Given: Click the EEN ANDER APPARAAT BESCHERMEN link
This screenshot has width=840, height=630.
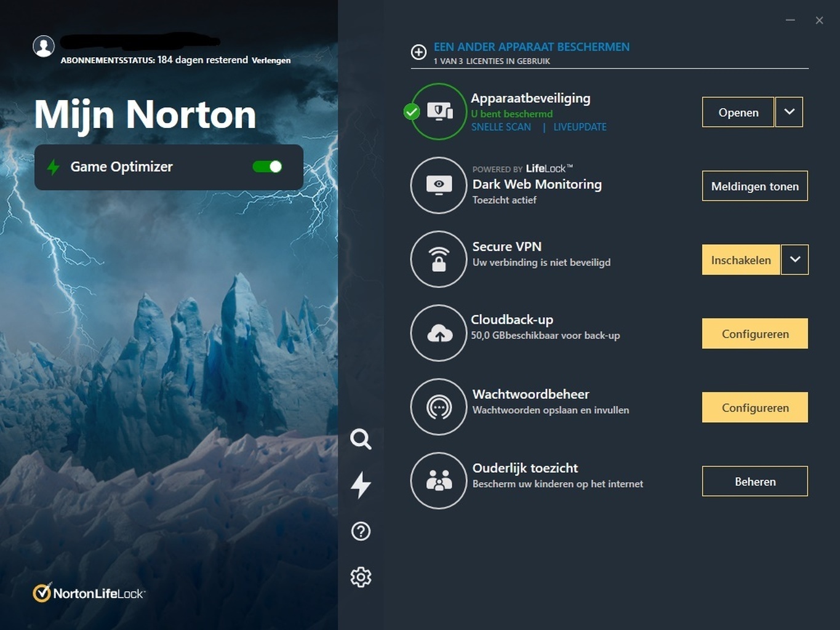Looking at the screenshot, I should [532, 47].
